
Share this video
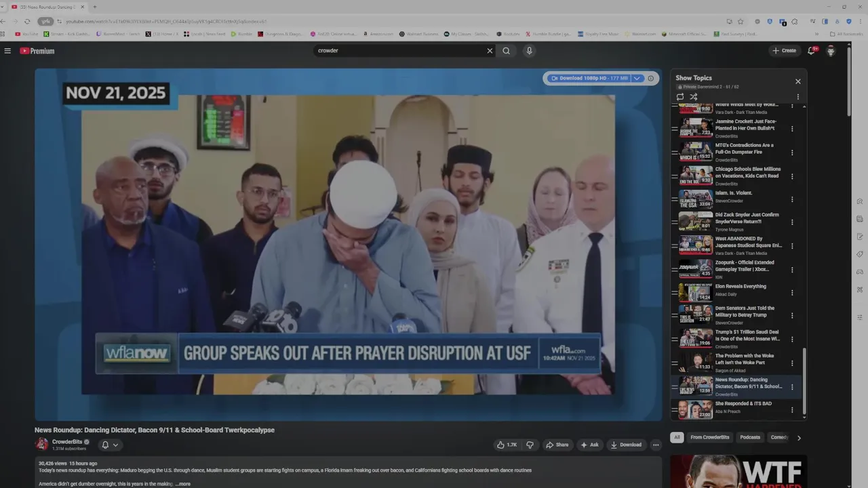[x=557, y=445]
